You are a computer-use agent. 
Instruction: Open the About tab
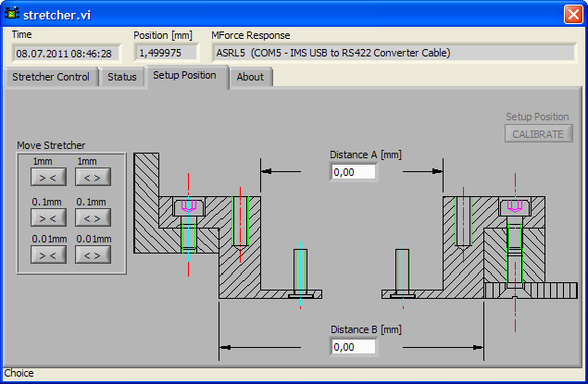click(x=251, y=77)
